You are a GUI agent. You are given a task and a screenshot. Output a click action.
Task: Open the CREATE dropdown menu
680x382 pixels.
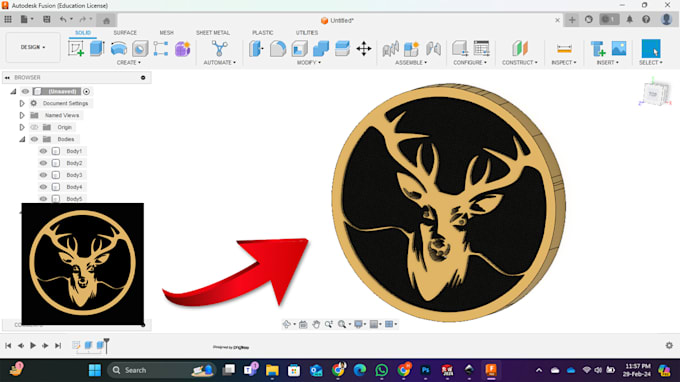click(x=128, y=63)
